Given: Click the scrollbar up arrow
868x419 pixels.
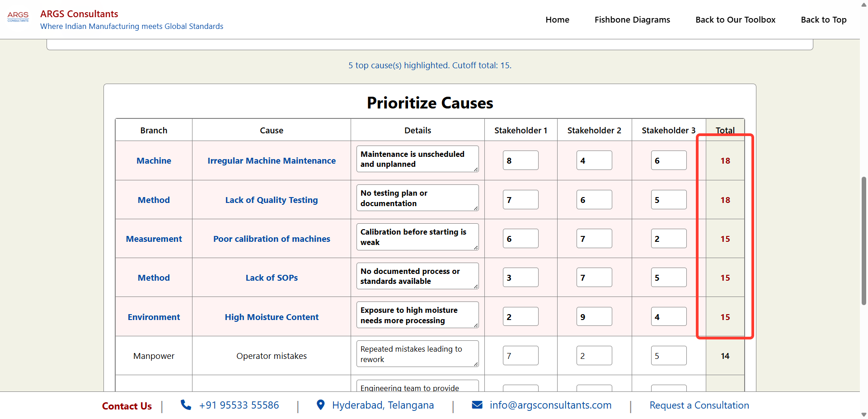Looking at the screenshot, I should [x=864, y=4].
